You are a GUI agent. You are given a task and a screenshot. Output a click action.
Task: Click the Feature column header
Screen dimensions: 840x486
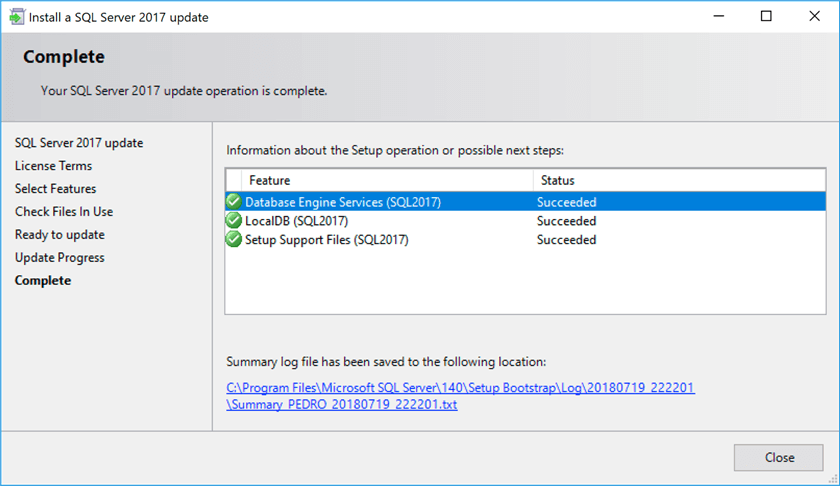(270, 181)
